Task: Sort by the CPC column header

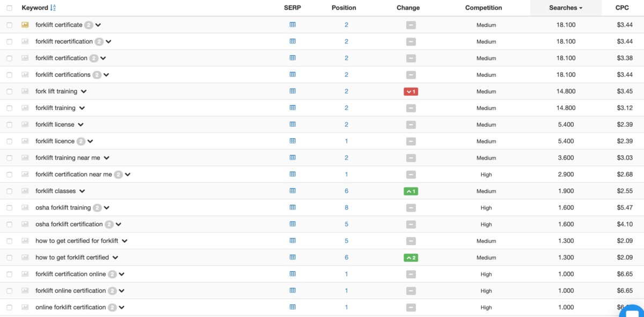Action: (x=622, y=8)
